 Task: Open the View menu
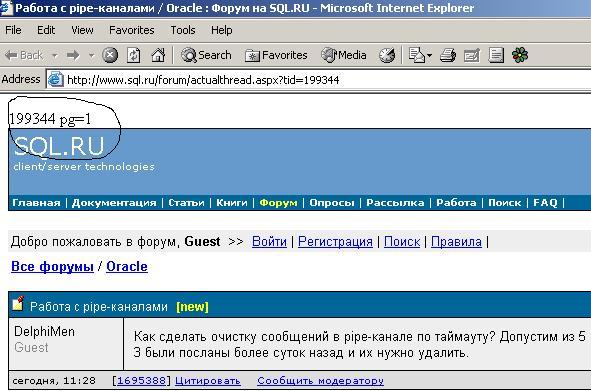pos(82,30)
